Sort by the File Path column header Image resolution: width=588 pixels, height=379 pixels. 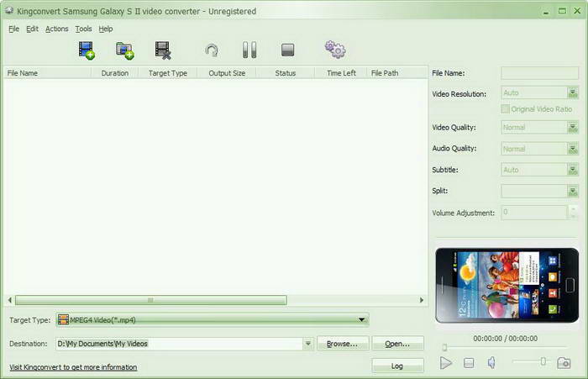pyautogui.click(x=396, y=73)
